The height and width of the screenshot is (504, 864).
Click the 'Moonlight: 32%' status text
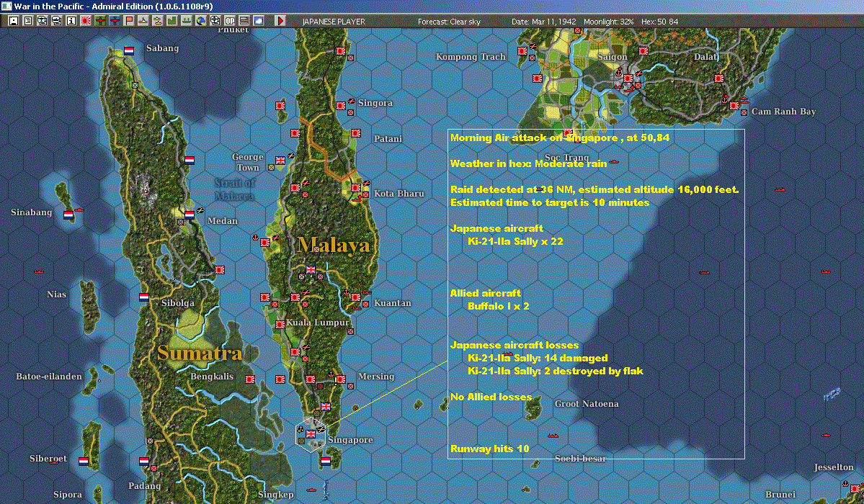click(x=609, y=22)
